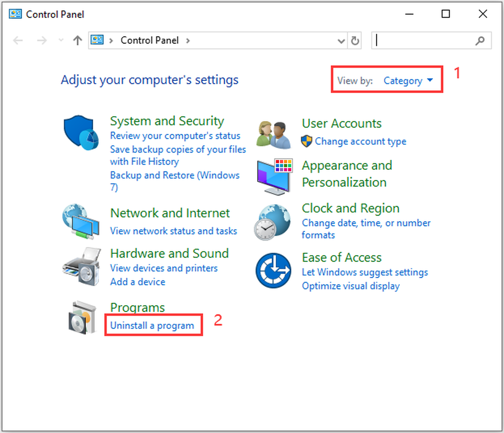Open the Network and Internet globe icon
The width and height of the screenshot is (504, 433).
point(81,222)
